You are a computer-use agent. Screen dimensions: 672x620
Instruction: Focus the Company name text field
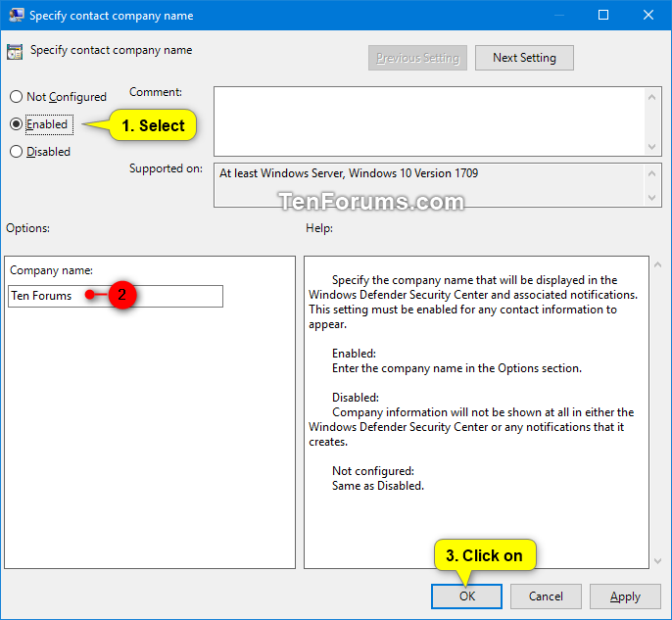point(116,296)
